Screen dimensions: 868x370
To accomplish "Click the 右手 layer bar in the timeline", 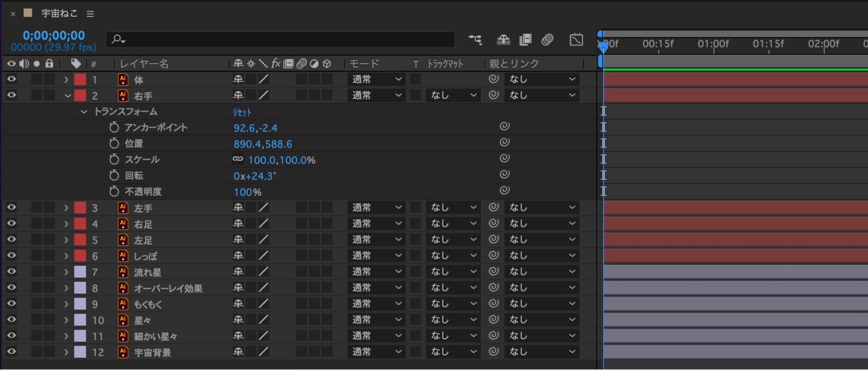I will tap(736, 95).
